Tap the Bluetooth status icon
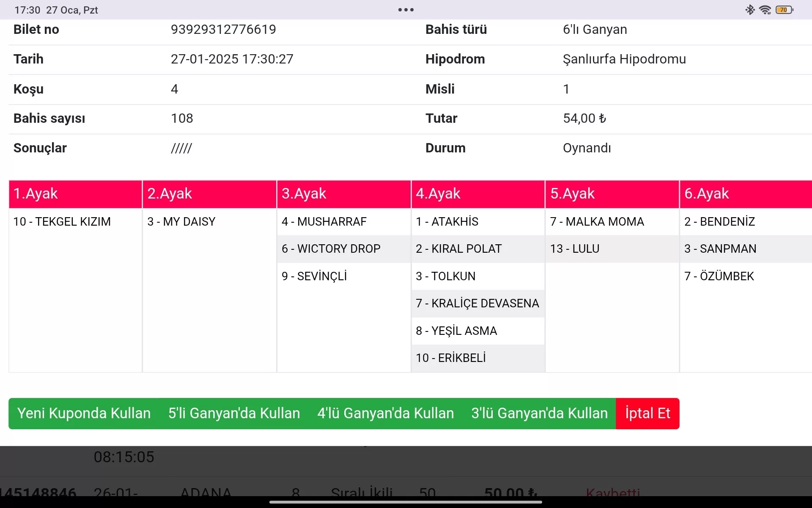This screenshot has height=508, width=812. point(750,10)
